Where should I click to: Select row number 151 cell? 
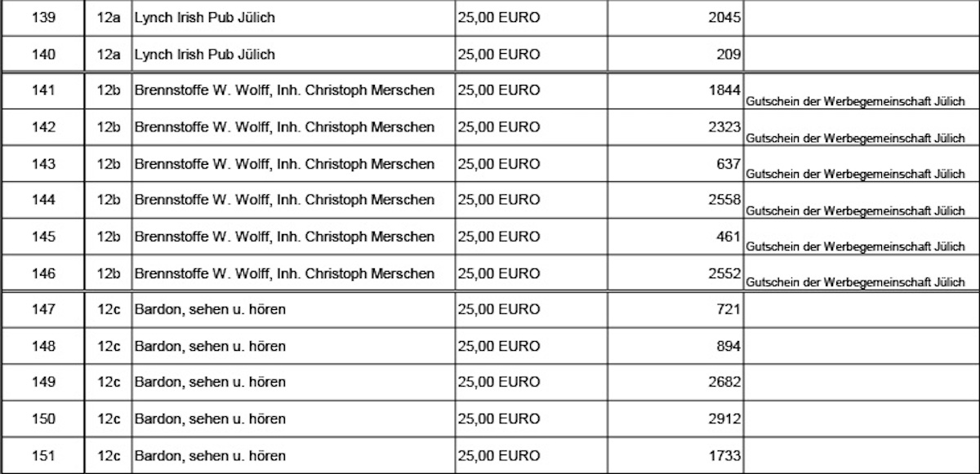(x=42, y=455)
